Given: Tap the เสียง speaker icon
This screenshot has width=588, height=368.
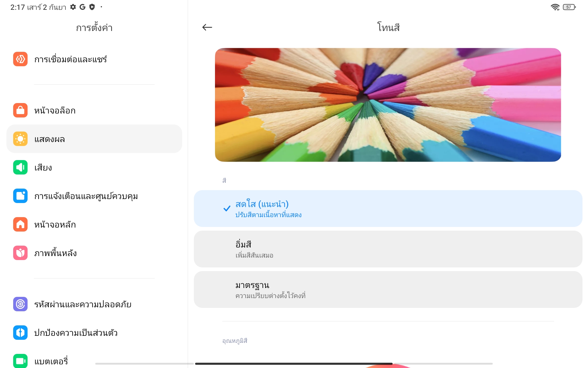Looking at the screenshot, I should tap(21, 167).
